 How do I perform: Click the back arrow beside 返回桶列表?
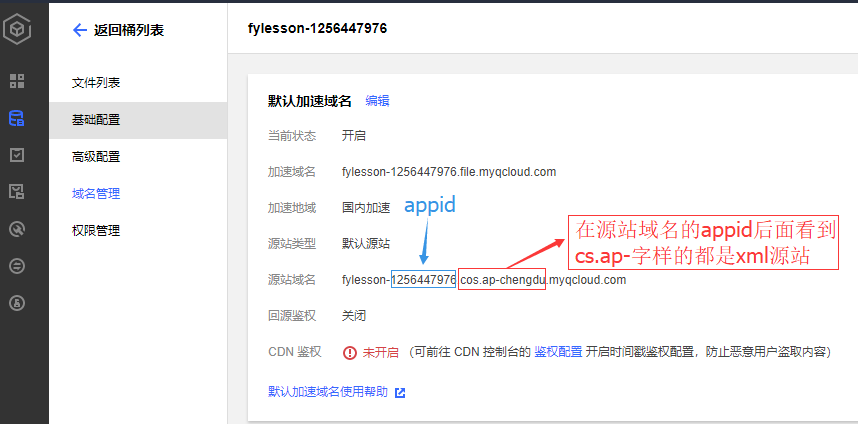pyautogui.click(x=80, y=30)
